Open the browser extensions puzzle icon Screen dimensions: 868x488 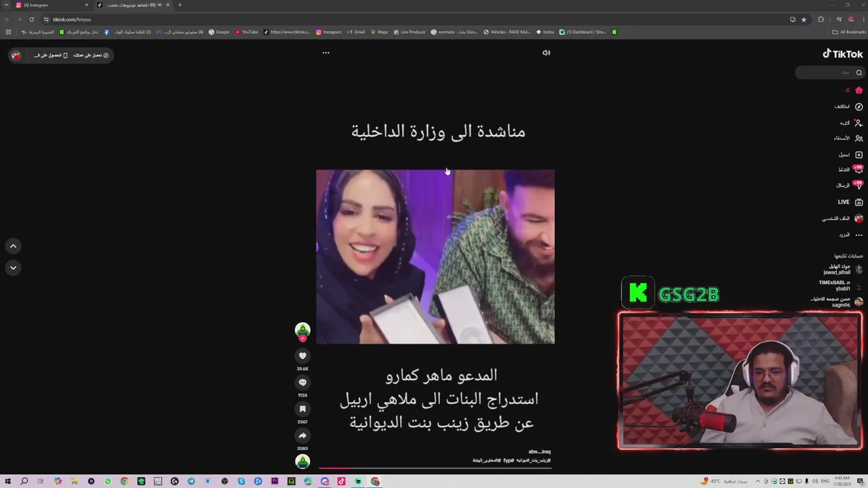[x=821, y=19]
